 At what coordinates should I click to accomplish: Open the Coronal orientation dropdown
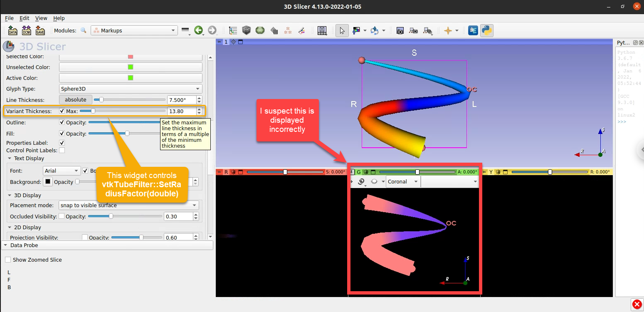pos(403,182)
